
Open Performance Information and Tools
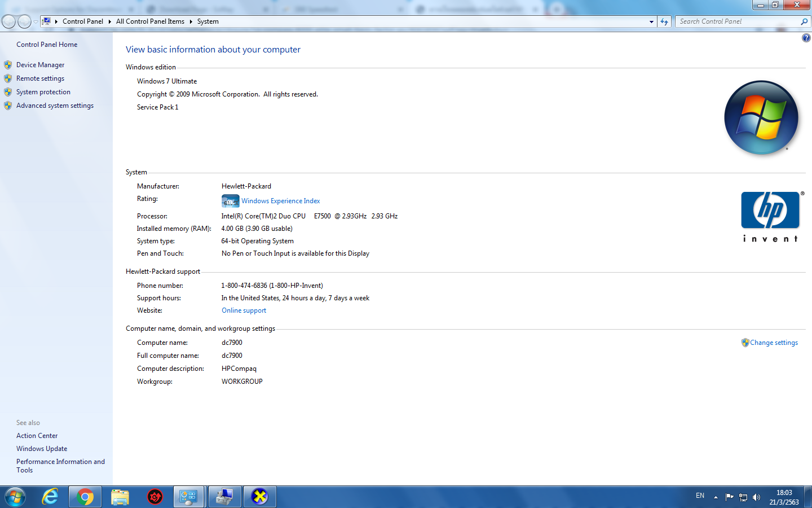pyautogui.click(x=60, y=466)
